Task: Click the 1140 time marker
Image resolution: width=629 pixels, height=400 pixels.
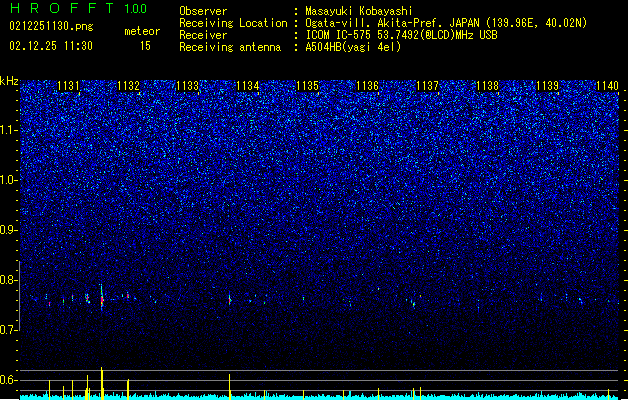Action: tap(607, 85)
